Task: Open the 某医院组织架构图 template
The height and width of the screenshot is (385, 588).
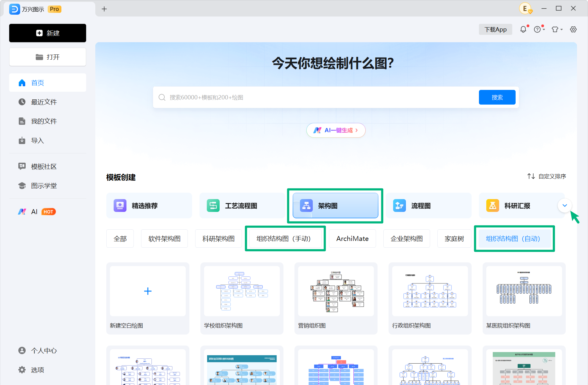Action: click(524, 298)
